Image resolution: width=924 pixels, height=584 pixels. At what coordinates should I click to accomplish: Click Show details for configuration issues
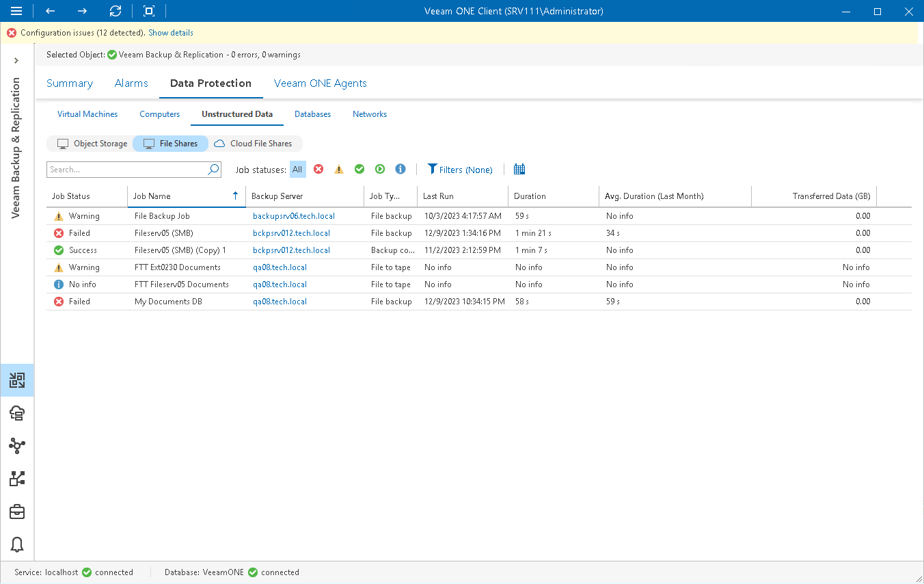(x=171, y=33)
